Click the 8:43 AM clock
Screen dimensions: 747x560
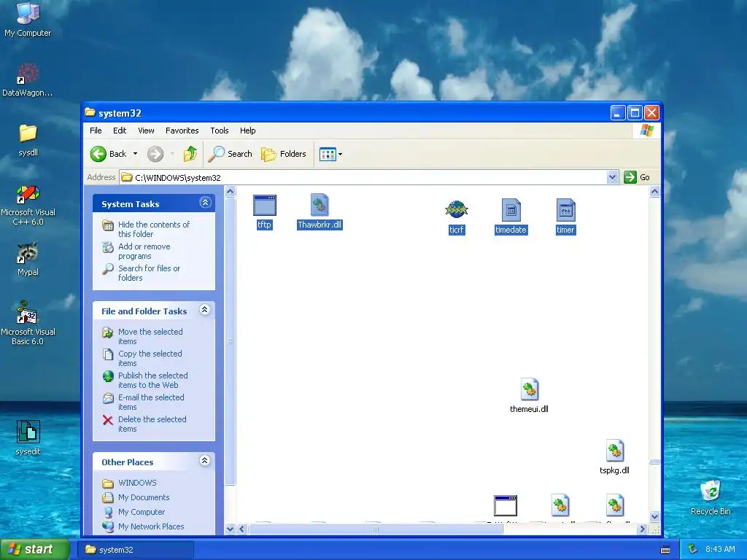click(x=720, y=549)
